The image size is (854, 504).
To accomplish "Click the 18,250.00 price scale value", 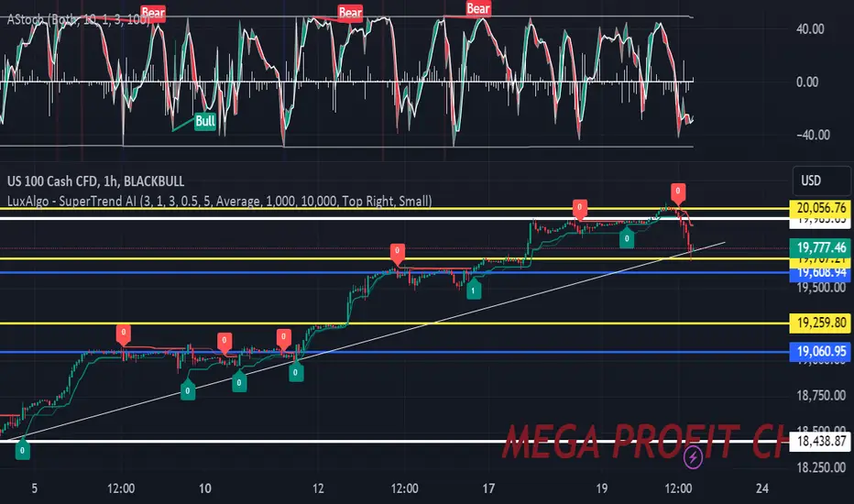I will [821, 467].
